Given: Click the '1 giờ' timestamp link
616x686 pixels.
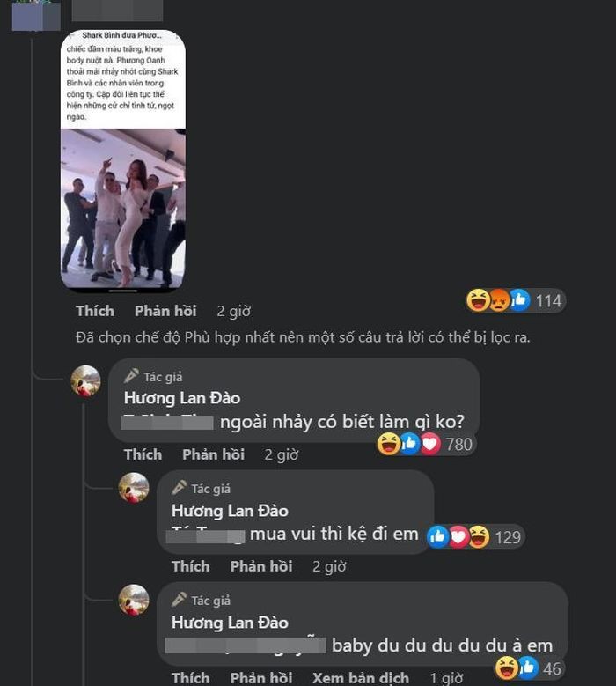Looking at the screenshot, I should point(446,677).
